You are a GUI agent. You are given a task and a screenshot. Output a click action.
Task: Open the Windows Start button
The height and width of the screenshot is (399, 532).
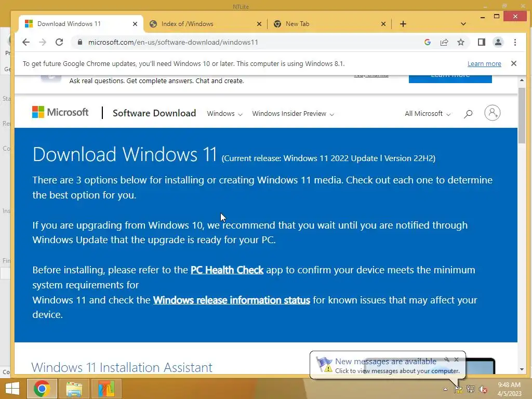point(12,389)
